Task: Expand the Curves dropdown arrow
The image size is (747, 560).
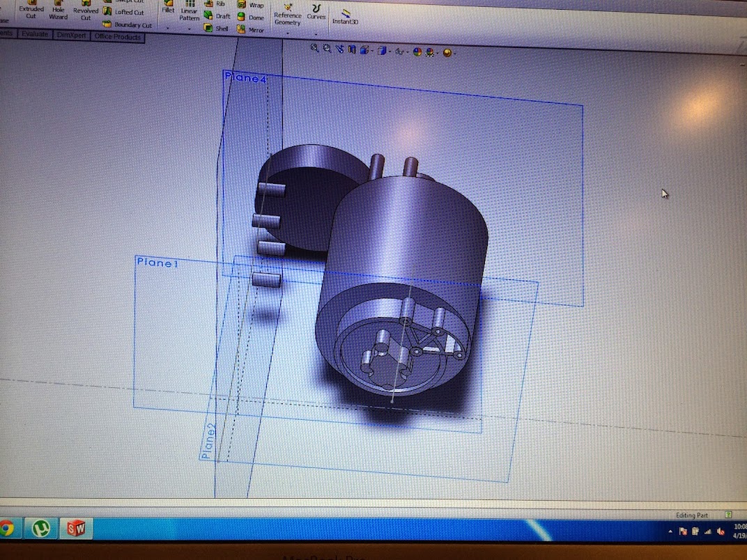Action: pos(316,34)
